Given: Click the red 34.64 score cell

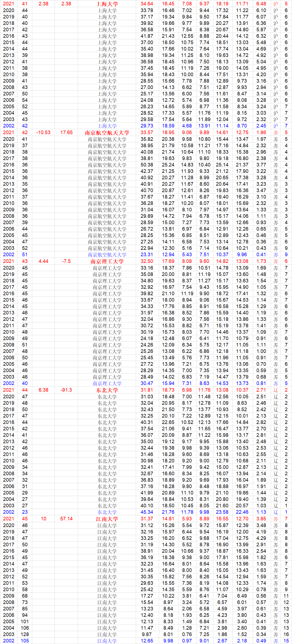Looking at the screenshot, I should click(x=147, y=4).
